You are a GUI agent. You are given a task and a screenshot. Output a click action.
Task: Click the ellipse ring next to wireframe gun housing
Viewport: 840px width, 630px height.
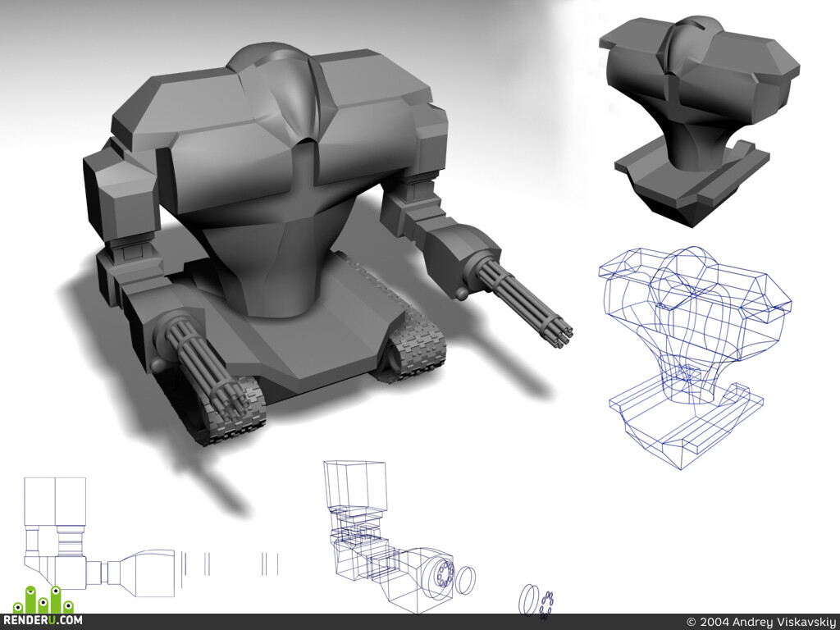pos(466,580)
